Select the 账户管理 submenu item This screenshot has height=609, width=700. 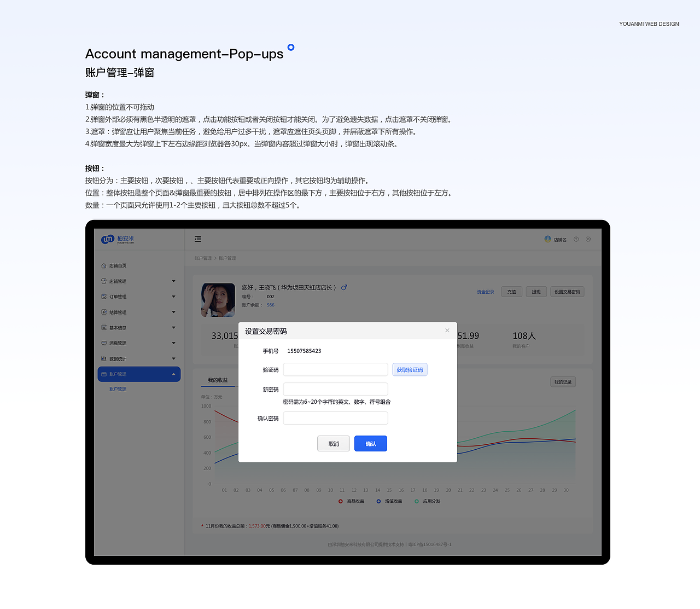coord(118,389)
